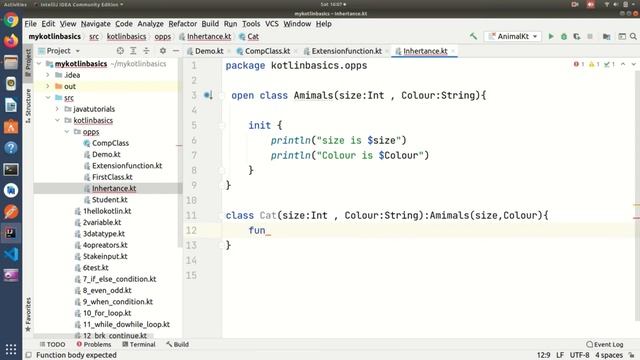Run with coverage icon in toolbar
This screenshot has height=360, width=640.
pos(577,36)
